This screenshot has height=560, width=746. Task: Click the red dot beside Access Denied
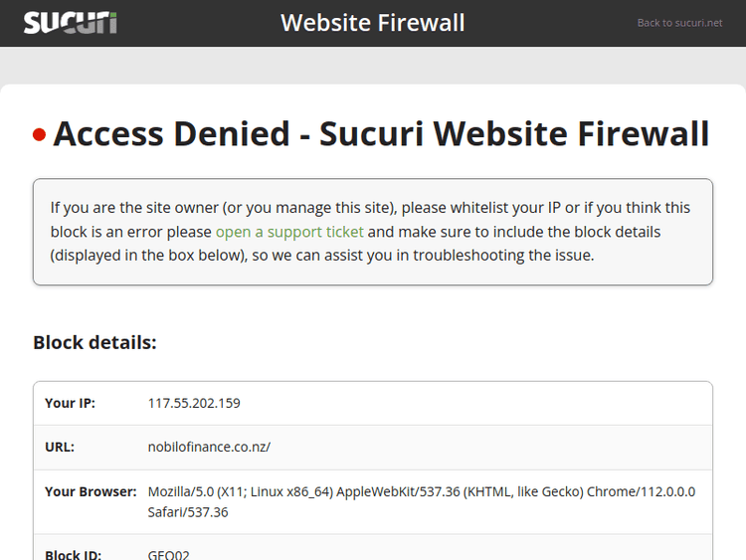[x=40, y=134]
